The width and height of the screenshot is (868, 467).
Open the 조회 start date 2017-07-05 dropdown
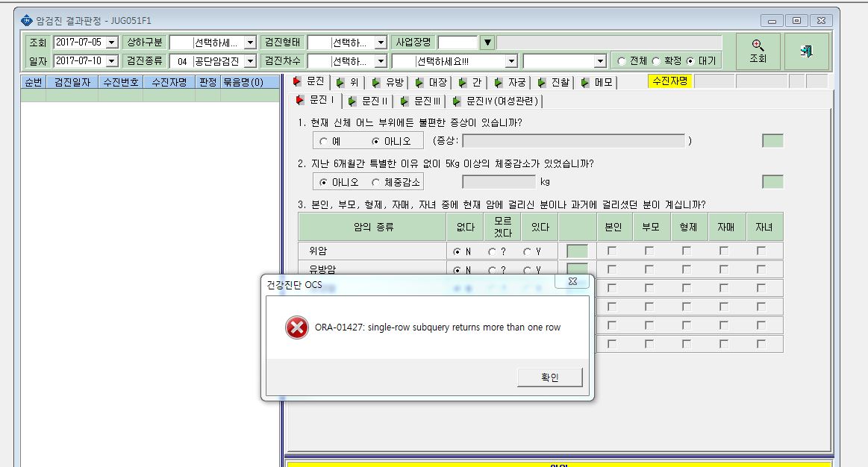(112, 42)
